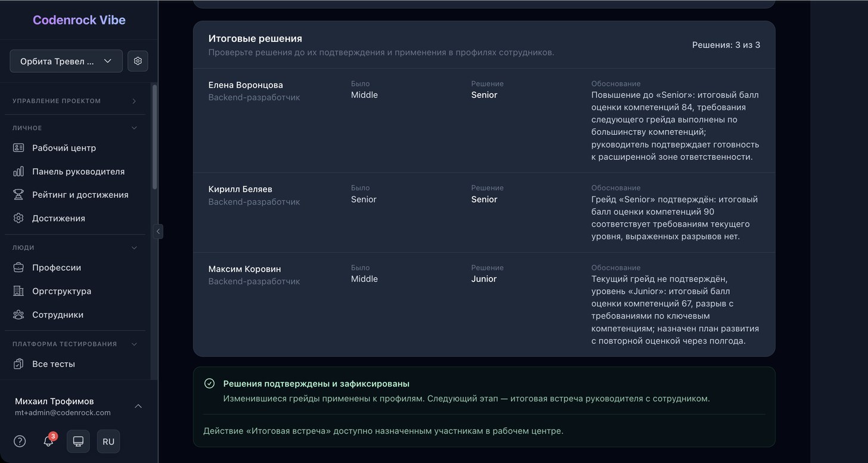Click the Оргструктура building icon
The width and height of the screenshot is (868, 463).
(x=18, y=291)
